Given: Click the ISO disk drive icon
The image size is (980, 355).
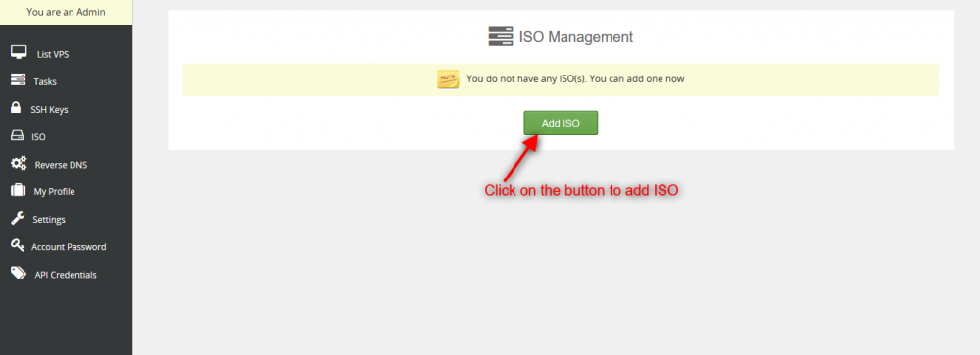Looking at the screenshot, I should (18, 135).
